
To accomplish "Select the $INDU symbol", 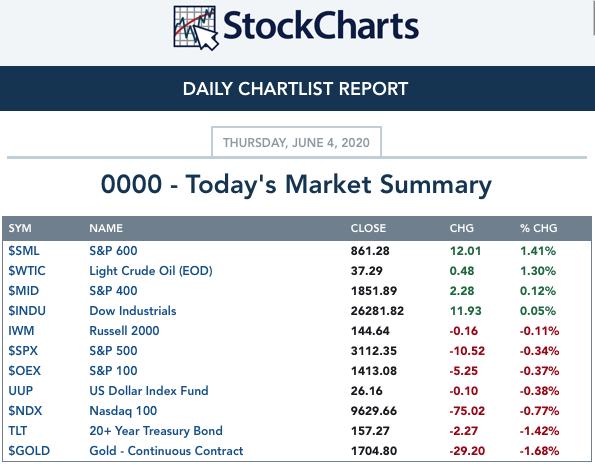I will 27,311.
